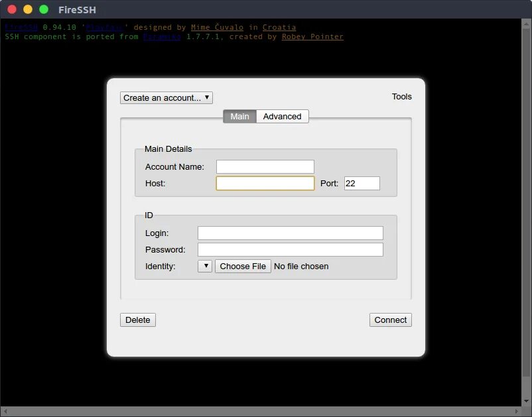
Task: Close the FireSSH window with red button
Action: click(12, 9)
